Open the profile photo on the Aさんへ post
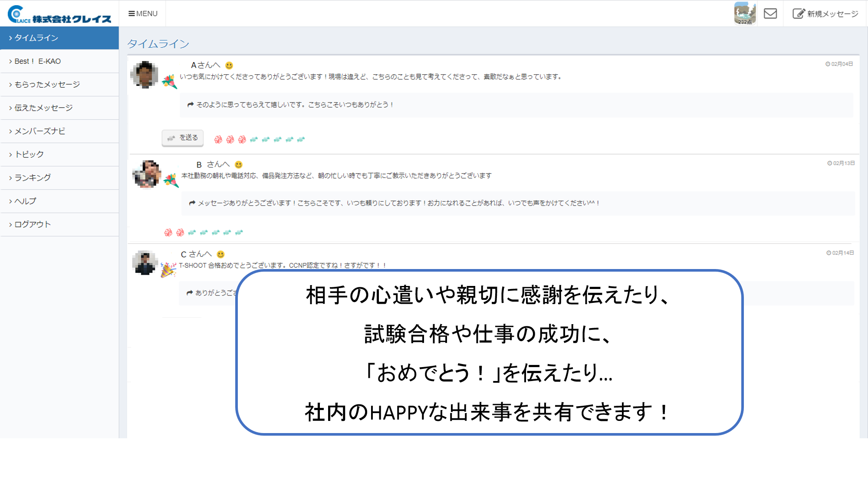Viewport: 868px width, 486px height. tap(145, 75)
